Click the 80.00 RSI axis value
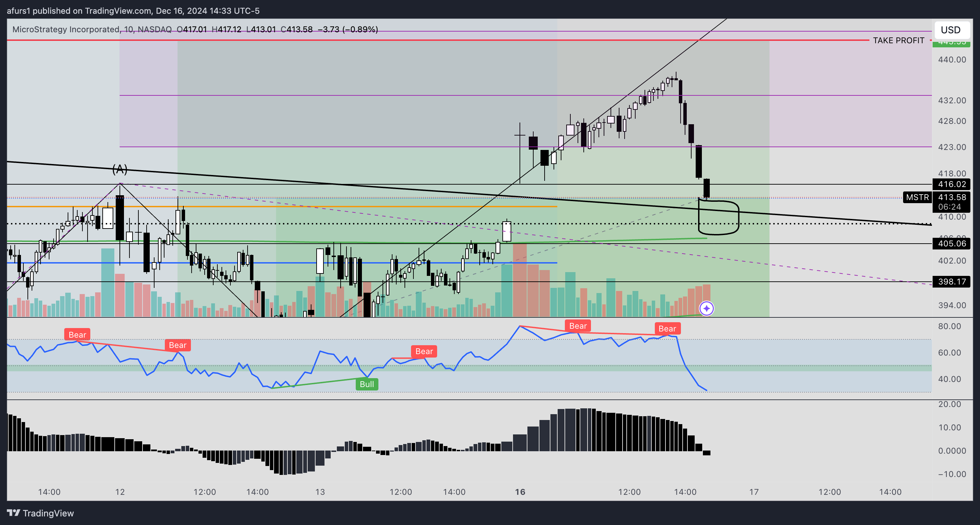This screenshot has width=980, height=525. point(949,326)
